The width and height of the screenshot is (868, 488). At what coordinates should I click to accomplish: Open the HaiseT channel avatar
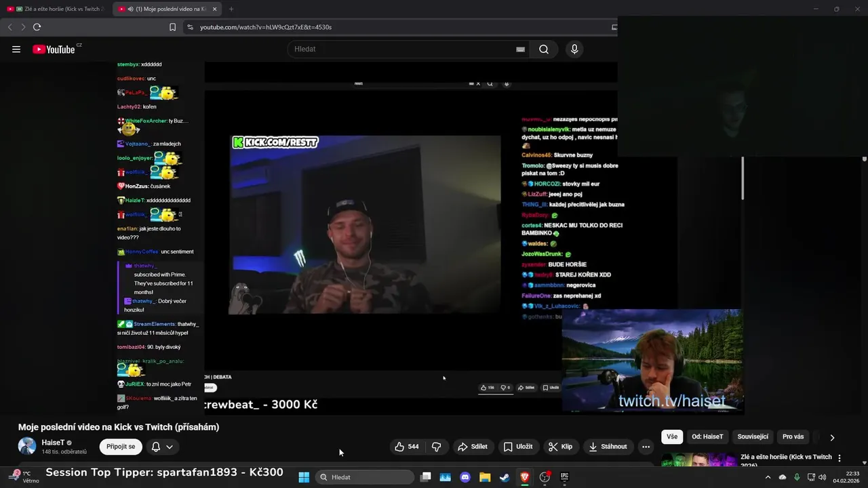tap(27, 446)
